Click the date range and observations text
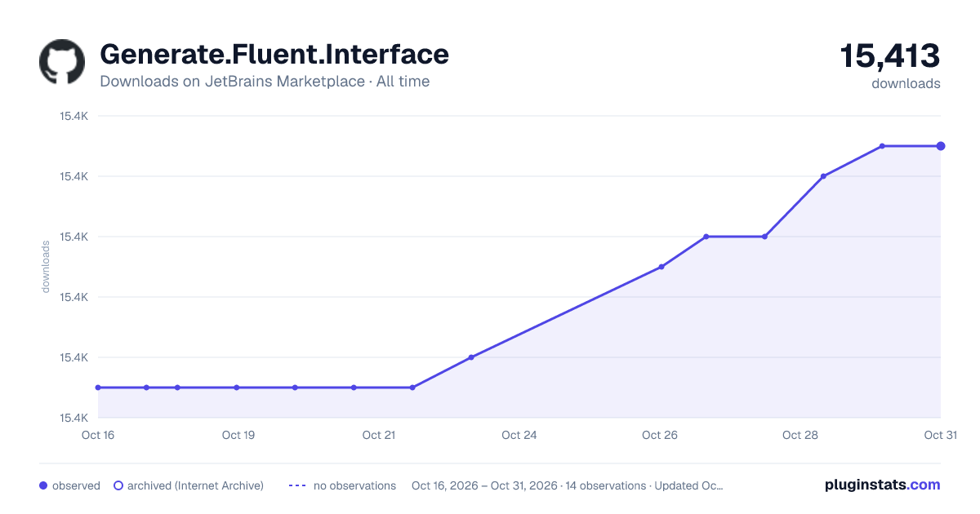This screenshot has width=980, height=514. (x=568, y=485)
